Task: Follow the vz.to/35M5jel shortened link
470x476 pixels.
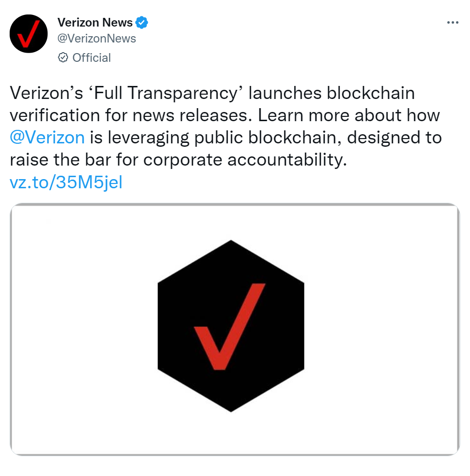Action: tap(66, 182)
